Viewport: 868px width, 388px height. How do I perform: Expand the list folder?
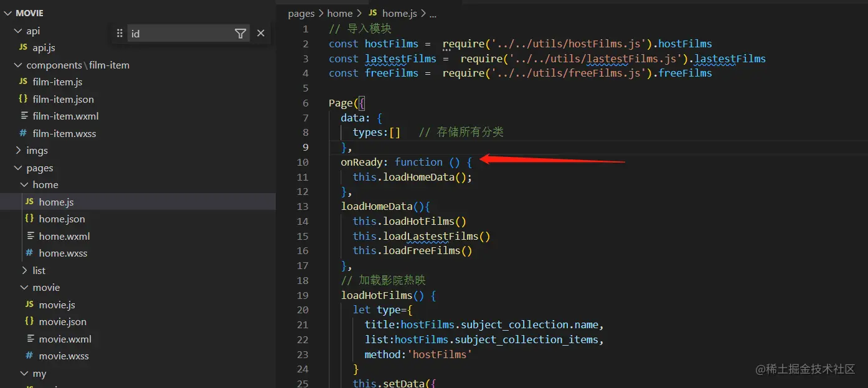pyautogui.click(x=24, y=270)
